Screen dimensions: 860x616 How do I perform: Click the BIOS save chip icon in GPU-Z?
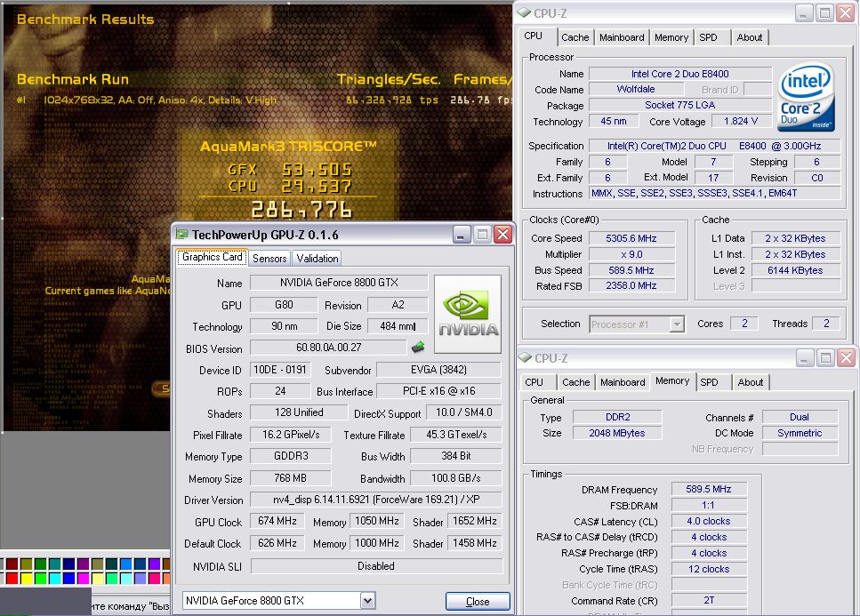[x=418, y=347]
